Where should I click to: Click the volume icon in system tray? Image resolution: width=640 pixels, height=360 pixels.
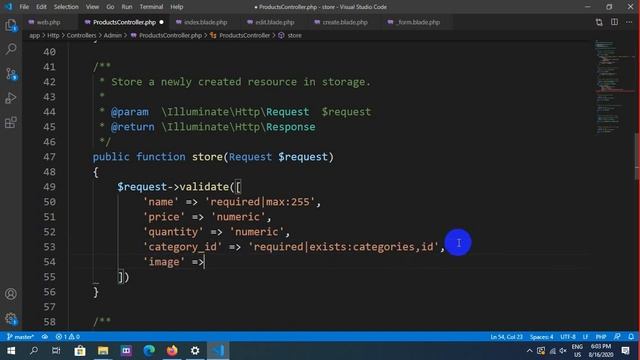[x=563, y=351]
